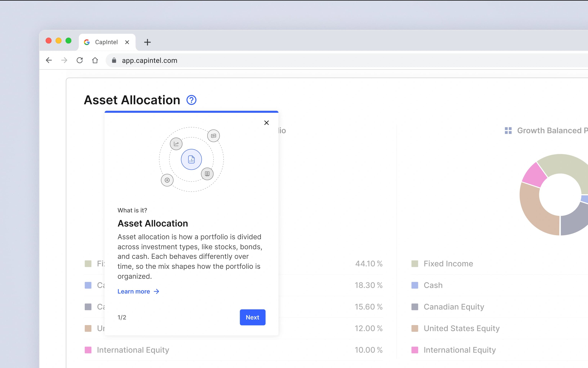
Task: Select the CapIntel browser tab
Action: pos(107,42)
